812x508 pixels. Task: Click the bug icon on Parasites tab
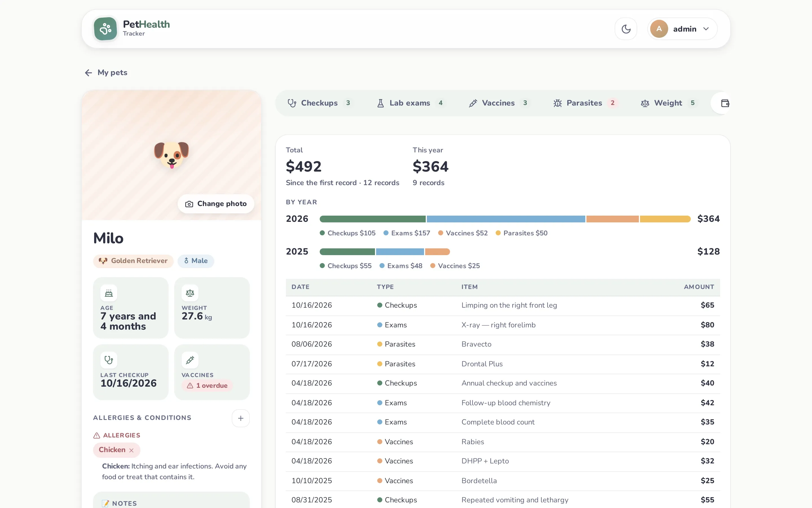pos(557,103)
